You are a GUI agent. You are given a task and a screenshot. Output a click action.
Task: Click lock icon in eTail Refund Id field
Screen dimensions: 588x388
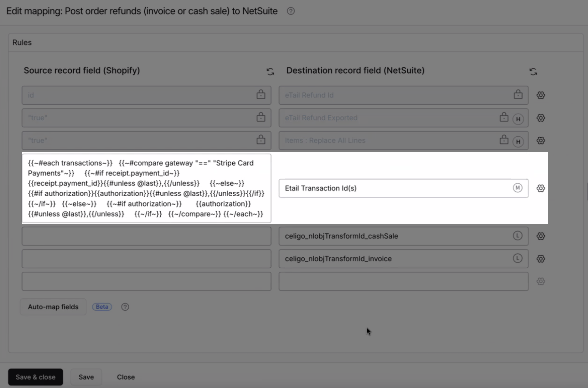[518, 94]
